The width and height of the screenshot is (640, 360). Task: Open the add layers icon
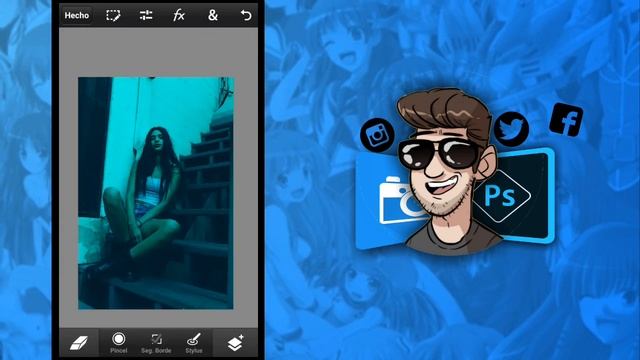point(236,343)
